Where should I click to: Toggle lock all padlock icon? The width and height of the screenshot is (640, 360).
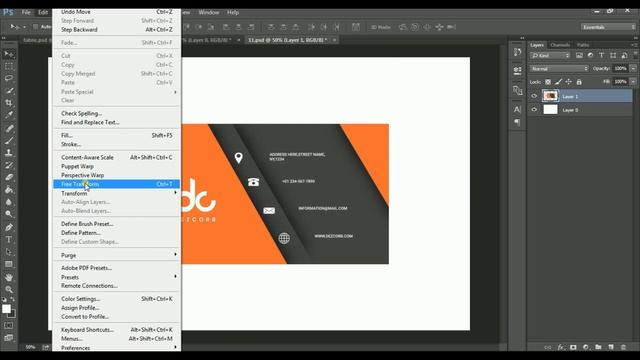coord(579,82)
